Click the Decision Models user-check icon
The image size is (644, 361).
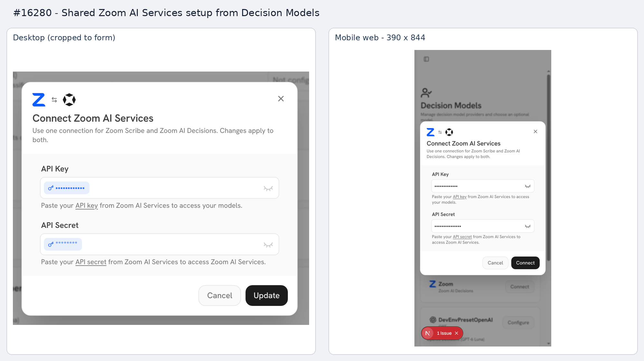coord(426,93)
